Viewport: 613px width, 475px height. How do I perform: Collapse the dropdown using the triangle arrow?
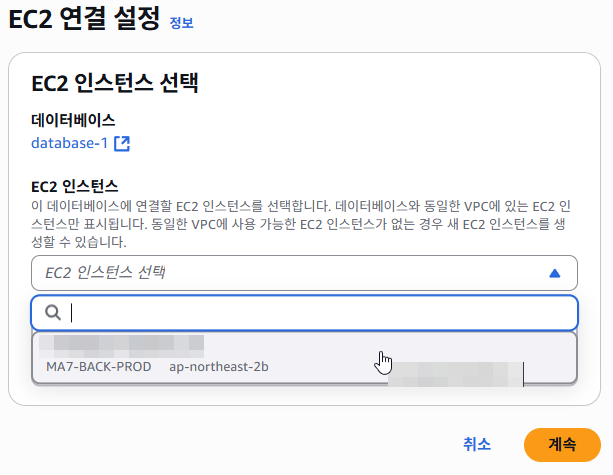556,273
